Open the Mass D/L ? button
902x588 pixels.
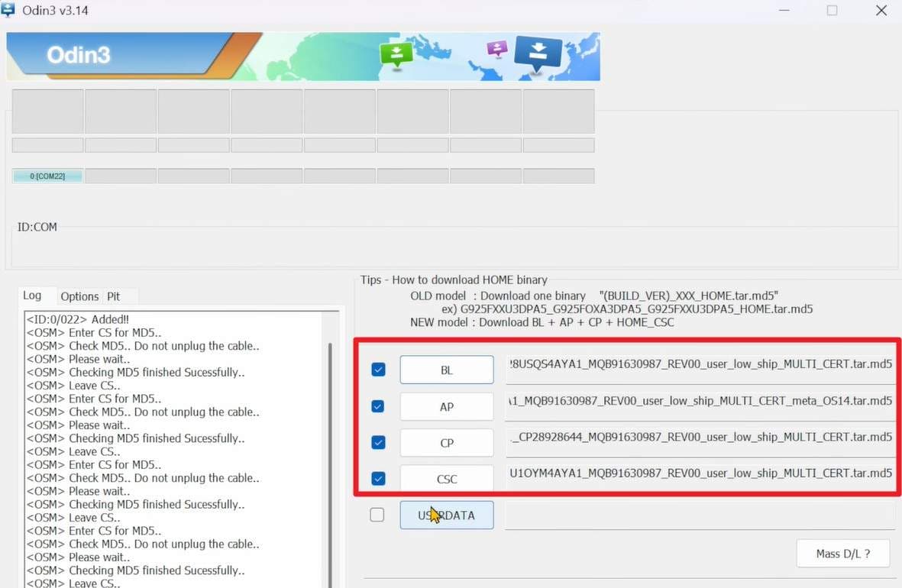pos(842,554)
